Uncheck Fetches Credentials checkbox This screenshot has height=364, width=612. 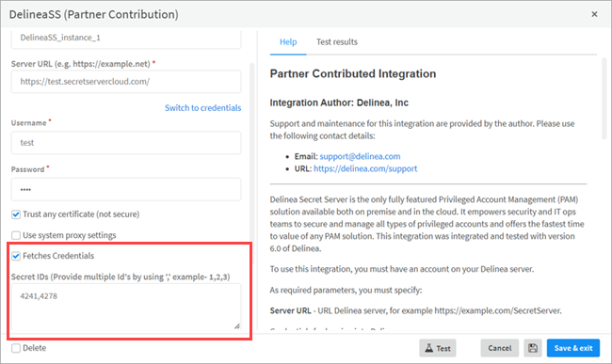point(16,256)
